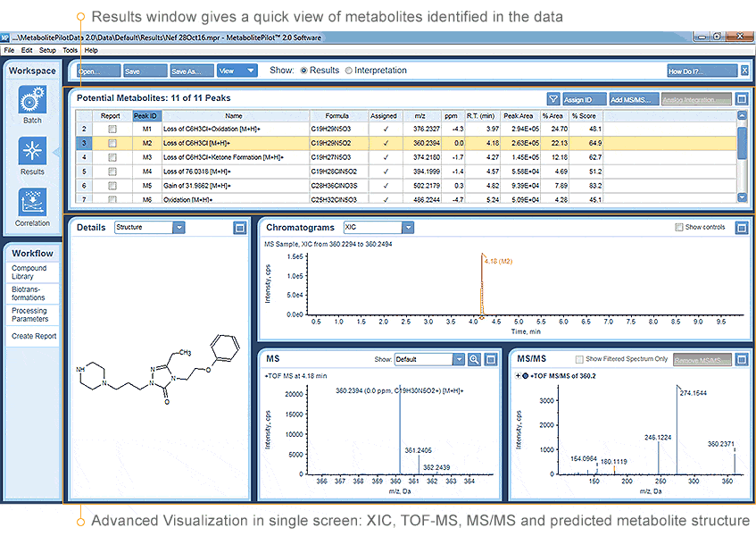Maximize the MS/MS panel
Screen dimensions: 756x536
pyautogui.click(x=741, y=359)
